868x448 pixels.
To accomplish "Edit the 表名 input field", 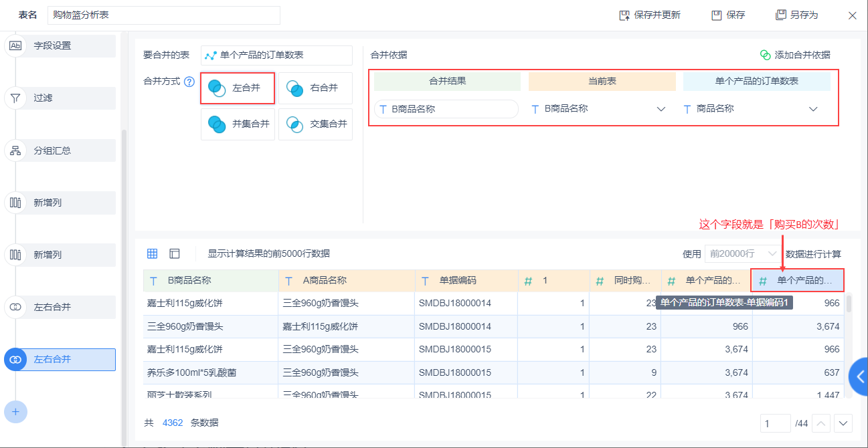I will pyautogui.click(x=164, y=15).
